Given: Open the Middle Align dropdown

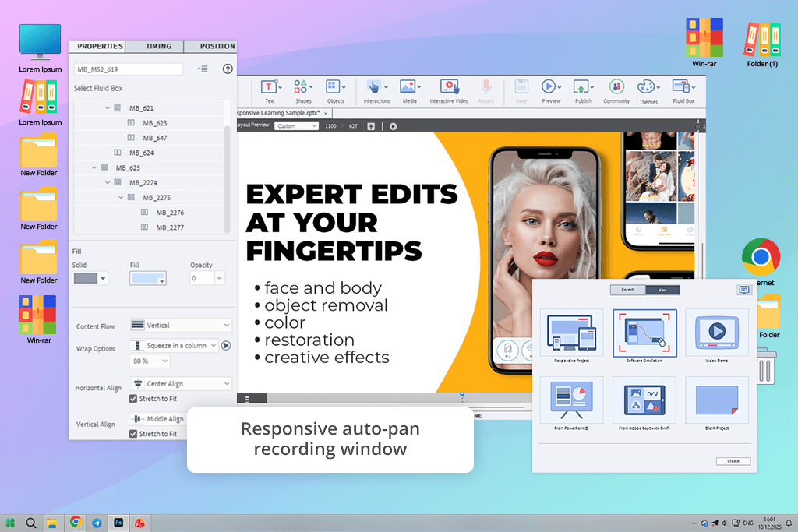Looking at the screenshot, I should point(157,418).
